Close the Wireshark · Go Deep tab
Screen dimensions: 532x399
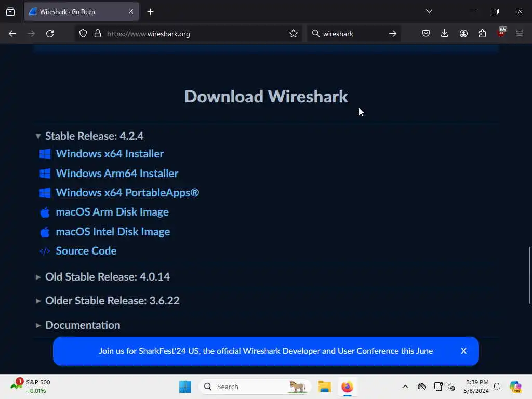[x=131, y=11]
